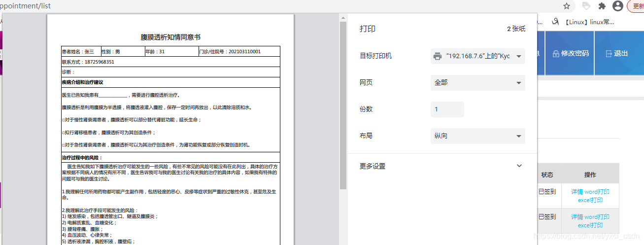Click excel打印 in second table row
The height and width of the screenshot is (245, 644).
(590, 225)
